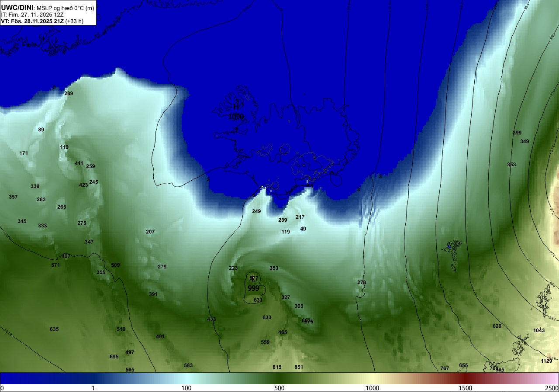The width and height of the screenshot is (559, 392).
Task: Click the height value 1043
Action: click(539, 330)
